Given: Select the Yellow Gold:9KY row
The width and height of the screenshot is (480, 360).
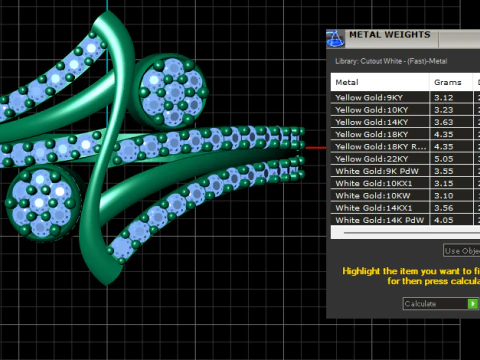Looking at the screenshot, I should (405, 97).
